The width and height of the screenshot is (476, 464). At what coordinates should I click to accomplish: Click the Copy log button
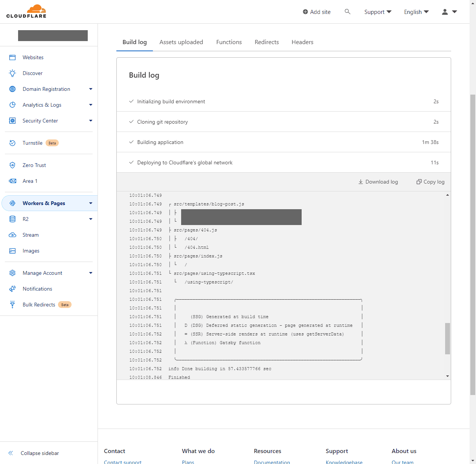coord(430,182)
